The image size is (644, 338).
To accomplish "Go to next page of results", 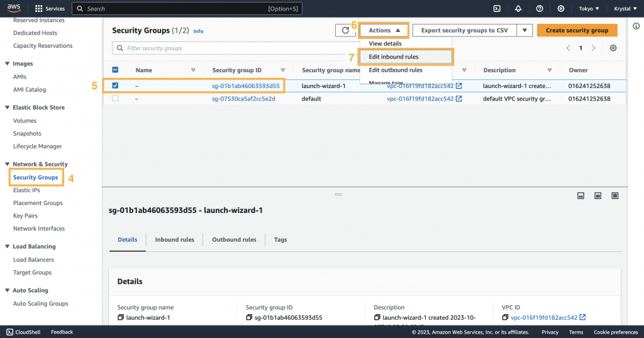I will click(x=594, y=48).
